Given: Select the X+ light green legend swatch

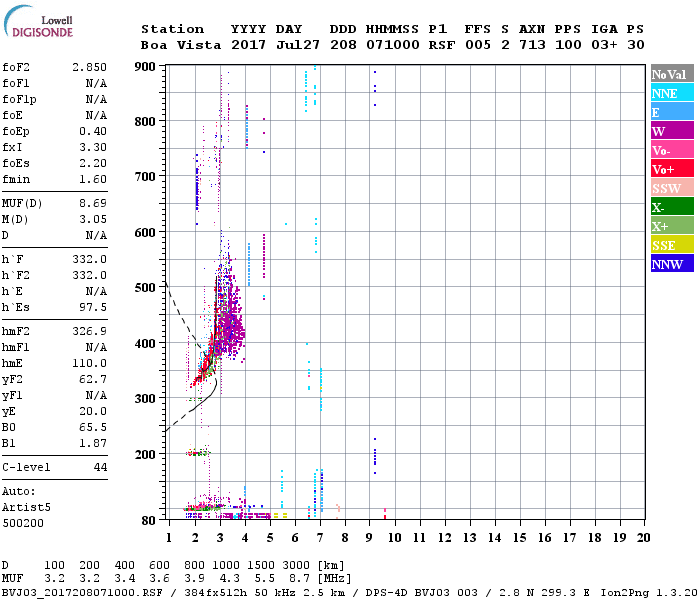Looking at the screenshot, I should click(x=672, y=226).
